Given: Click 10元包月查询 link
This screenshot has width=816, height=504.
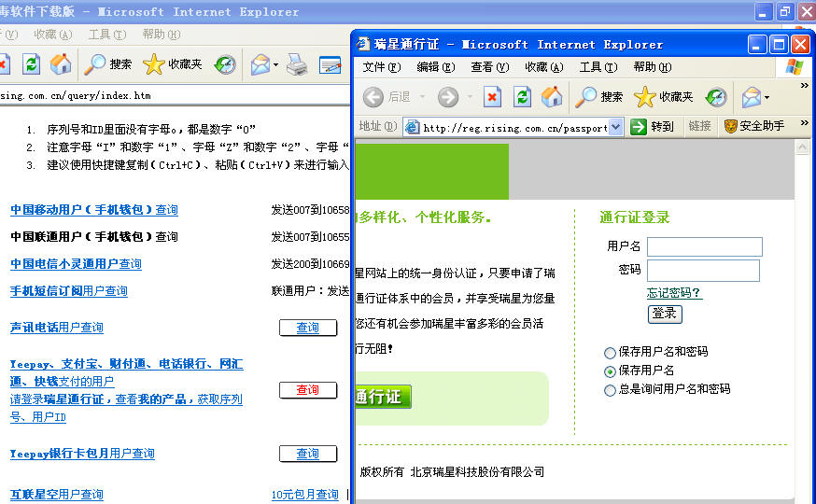Looking at the screenshot, I should tap(305, 495).
